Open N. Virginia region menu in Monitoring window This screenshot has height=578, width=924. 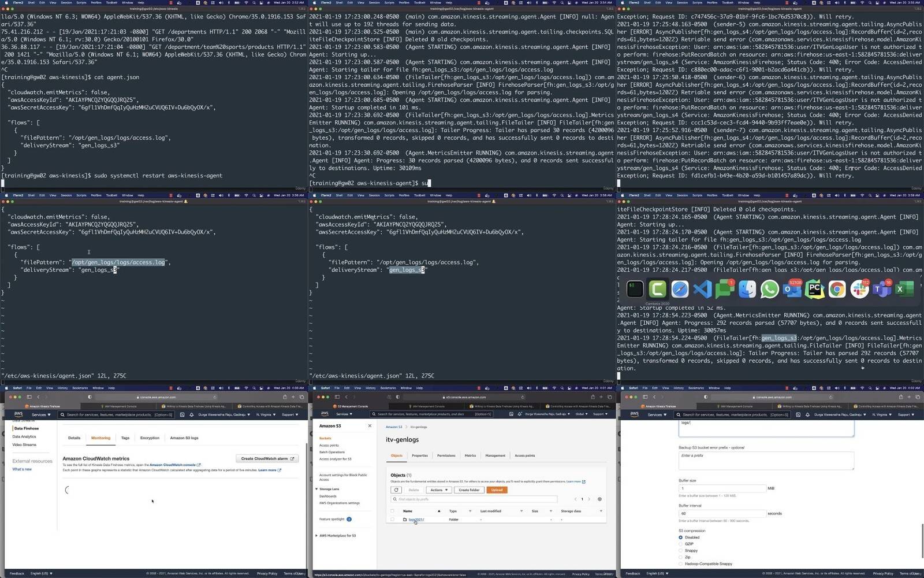pyautogui.click(x=267, y=414)
